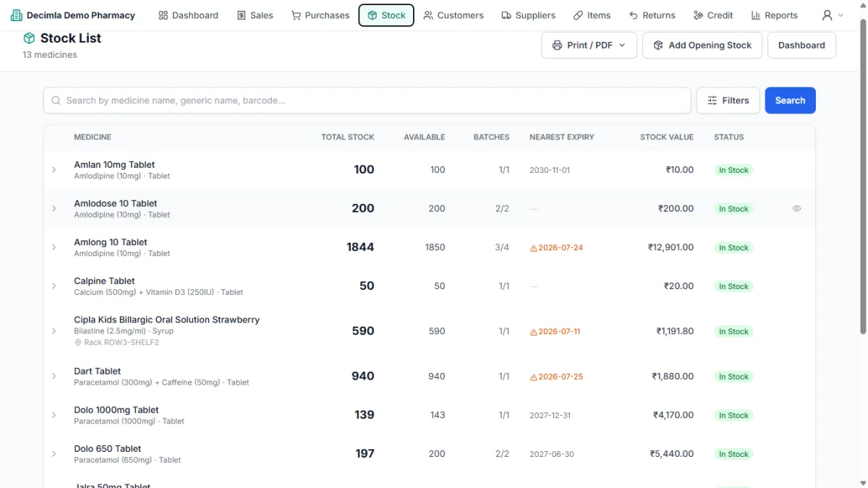Image resolution: width=868 pixels, height=488 pixels.
Task: Click the warning icon beside 2026-07-24 expiry
Action: (534, 248)
